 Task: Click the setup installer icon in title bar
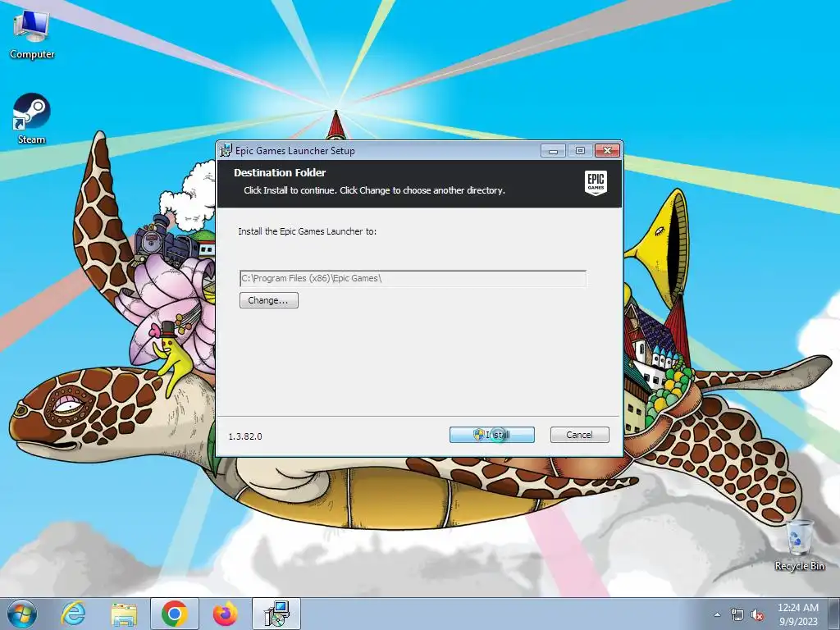point(226,151)
